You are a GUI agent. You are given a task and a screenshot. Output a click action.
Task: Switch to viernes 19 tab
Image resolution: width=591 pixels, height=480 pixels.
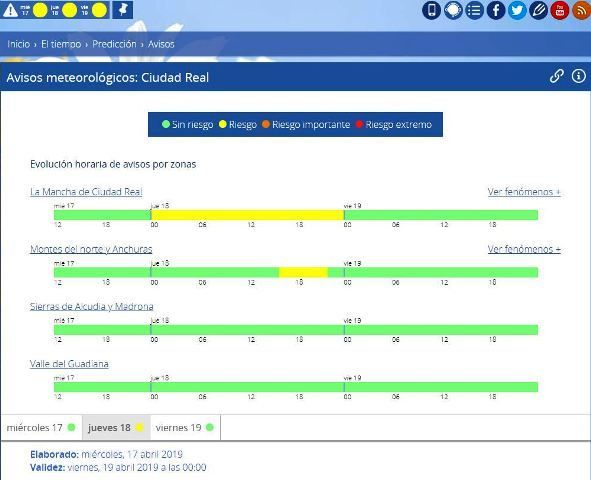(x=185, y=428)
